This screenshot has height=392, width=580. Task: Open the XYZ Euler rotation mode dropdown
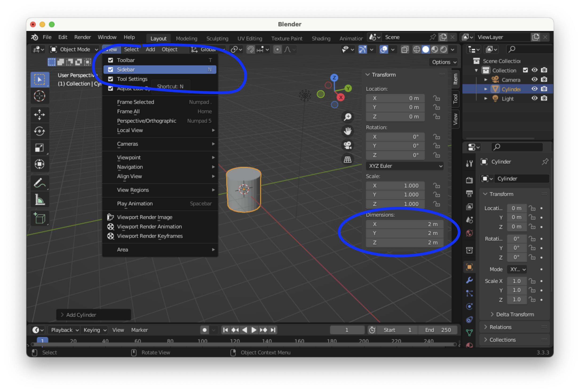click(x=404, y=166)
